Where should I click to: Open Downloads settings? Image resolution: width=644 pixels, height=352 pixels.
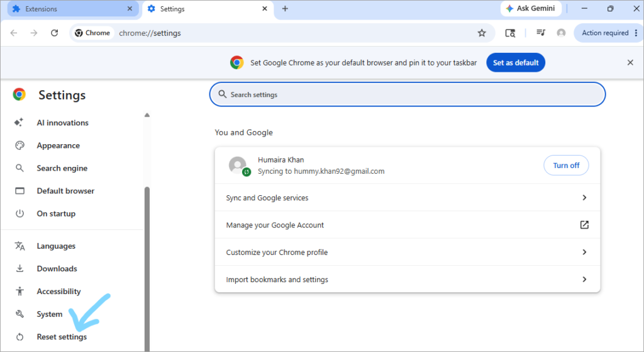(x=57, y=268)
